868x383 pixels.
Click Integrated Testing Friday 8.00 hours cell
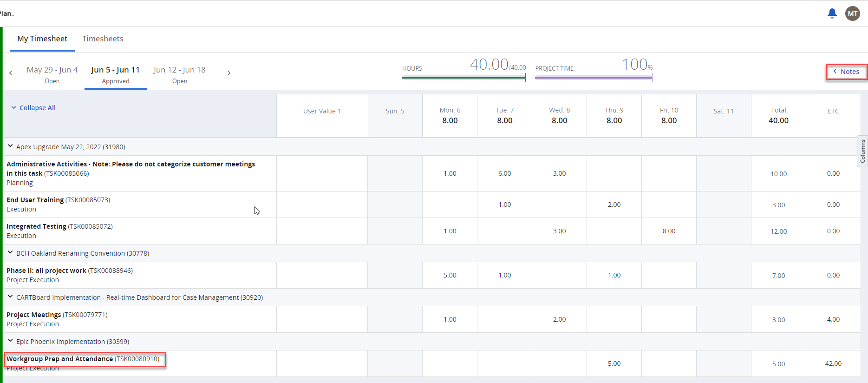pyautogui.click(x=669, y=231)
